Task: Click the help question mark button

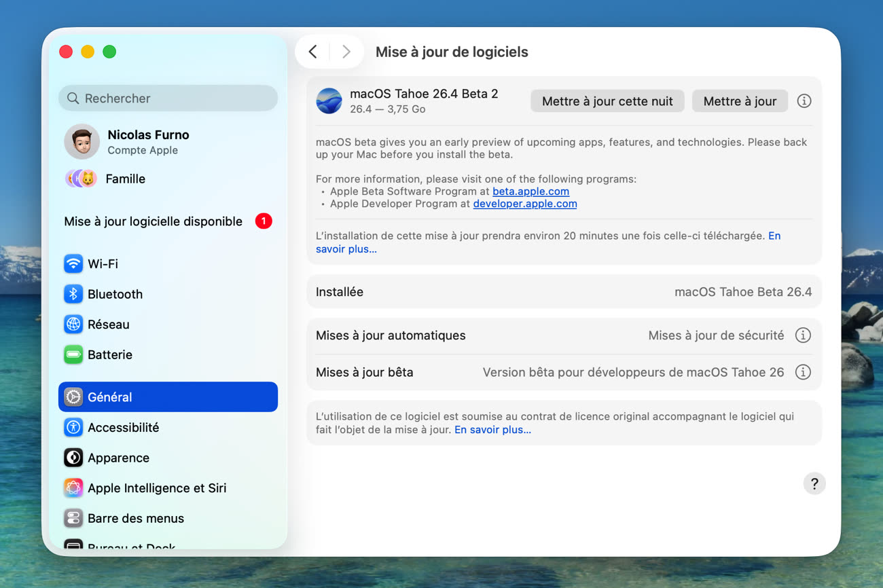Action: tap(814, 483)
